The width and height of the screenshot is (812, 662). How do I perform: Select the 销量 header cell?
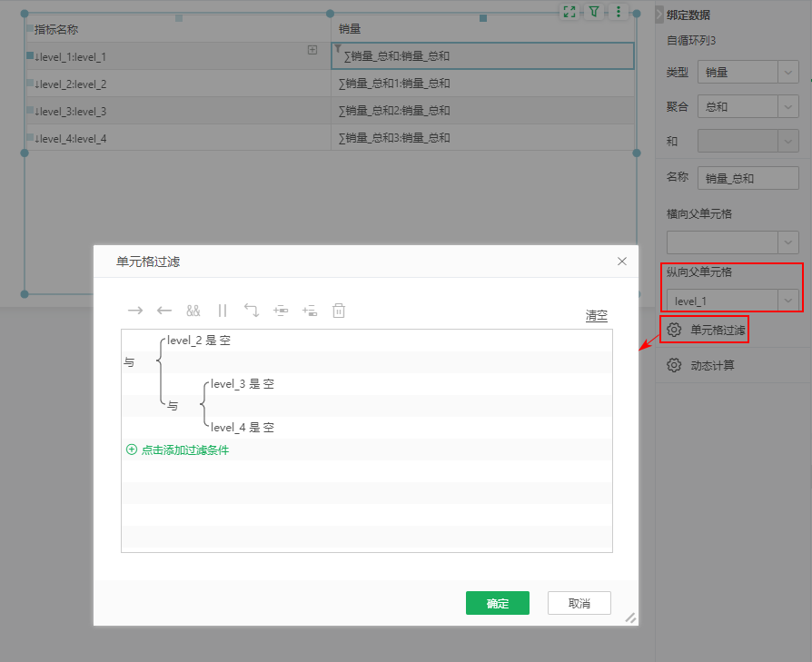[x=482, y=29]
